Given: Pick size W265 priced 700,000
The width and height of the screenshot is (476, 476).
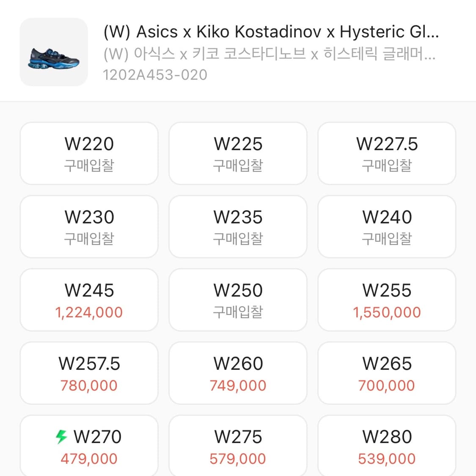Looking at the screenshot, I should point(387,373).
